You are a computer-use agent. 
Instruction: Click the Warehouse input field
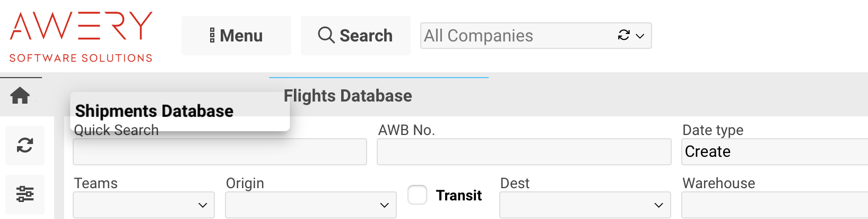click(775, 205)
